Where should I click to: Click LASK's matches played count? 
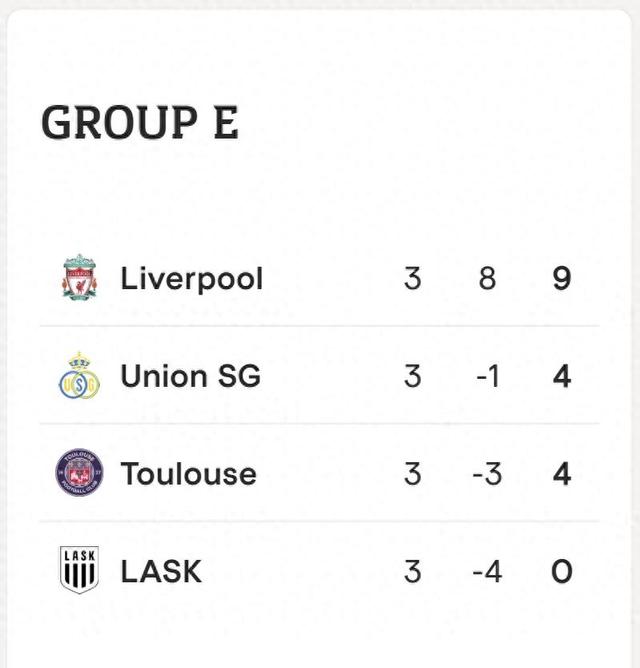coord(412,571)
